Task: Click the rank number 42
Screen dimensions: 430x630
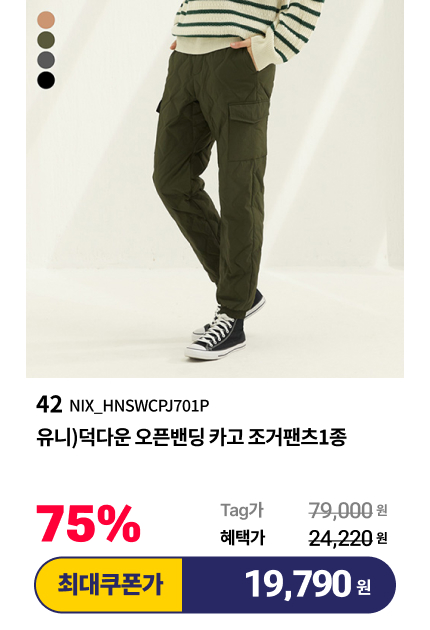Action: (x=49, y=405)
